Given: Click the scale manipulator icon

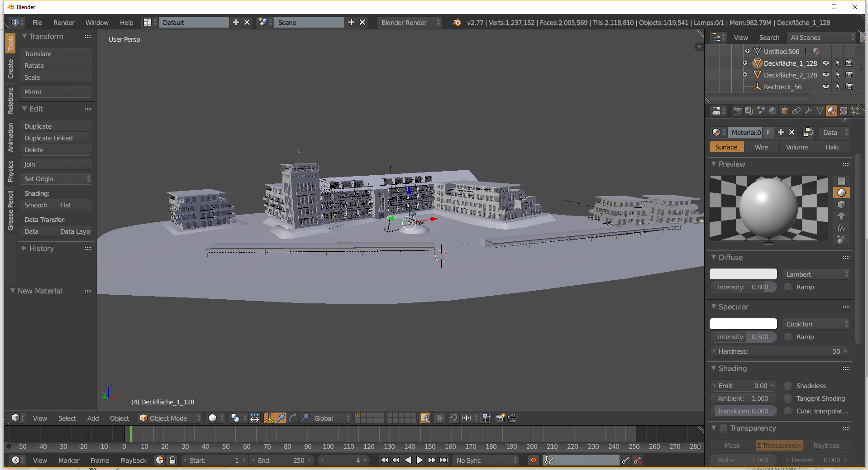Looking at the screenshot, I should point(305,418).
